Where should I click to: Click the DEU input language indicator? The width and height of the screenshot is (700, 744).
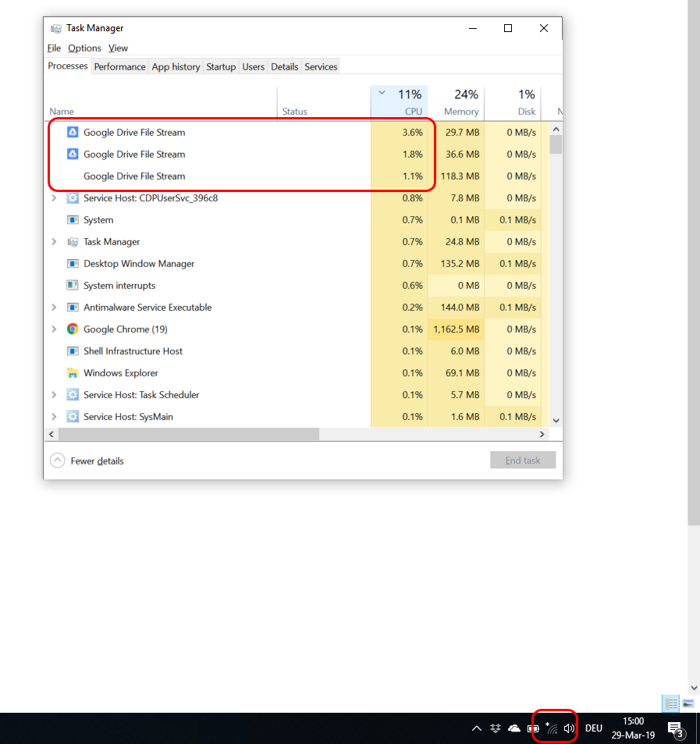(594, 728)
